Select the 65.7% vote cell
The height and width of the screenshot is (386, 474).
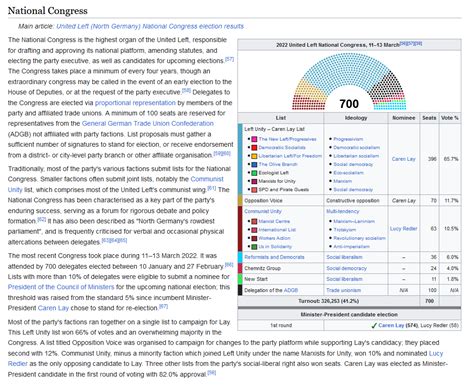point(451,159)
